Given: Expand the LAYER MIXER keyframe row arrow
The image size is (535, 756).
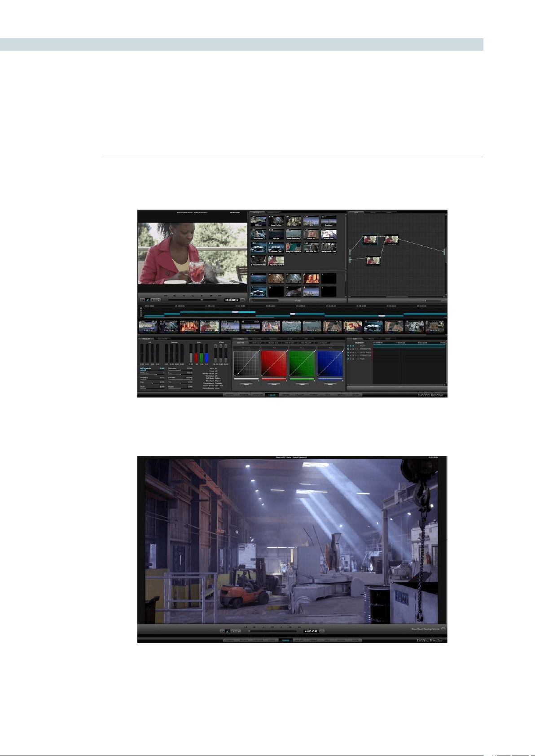Looking at the screenshot, I should [358, 352].
